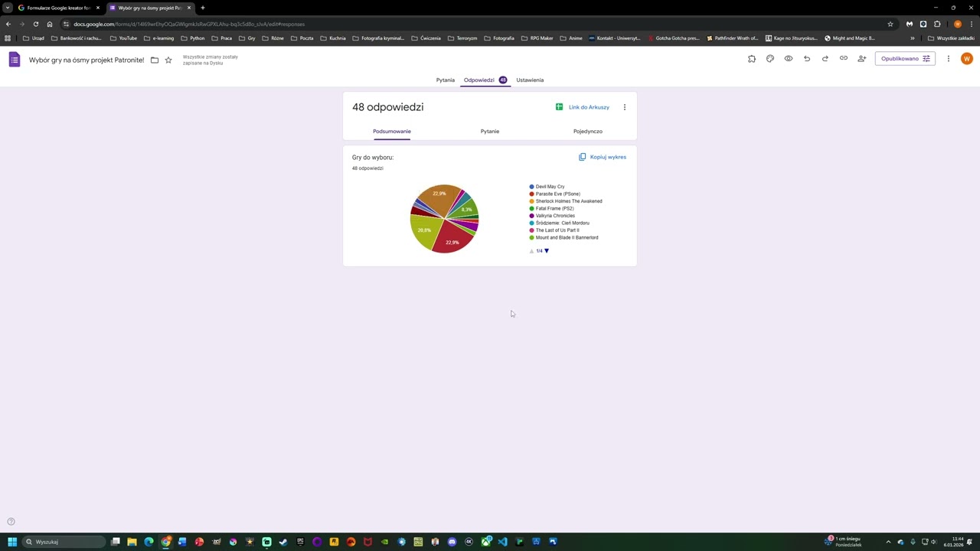Open the RPG Maker bookmark folder
Viewport: 980px width, 551px height.
[537, 37]
